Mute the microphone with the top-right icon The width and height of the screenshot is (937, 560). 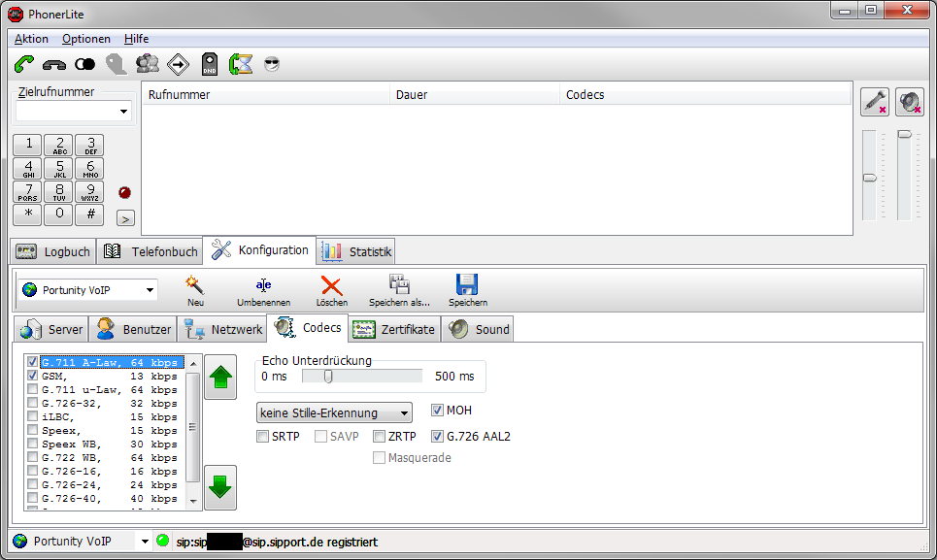[875, 102]
